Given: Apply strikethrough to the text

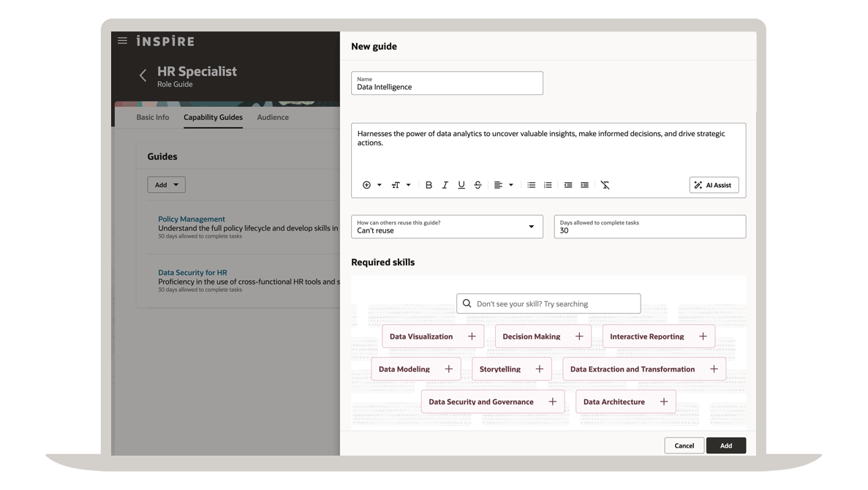Looking at the screenshot, I should coord(478,185).
